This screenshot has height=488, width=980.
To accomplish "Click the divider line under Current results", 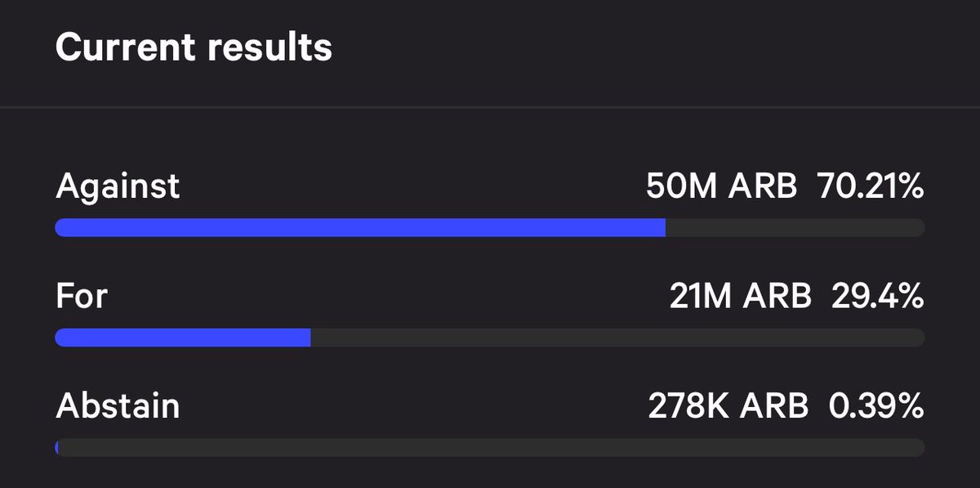I will [490, 107].
